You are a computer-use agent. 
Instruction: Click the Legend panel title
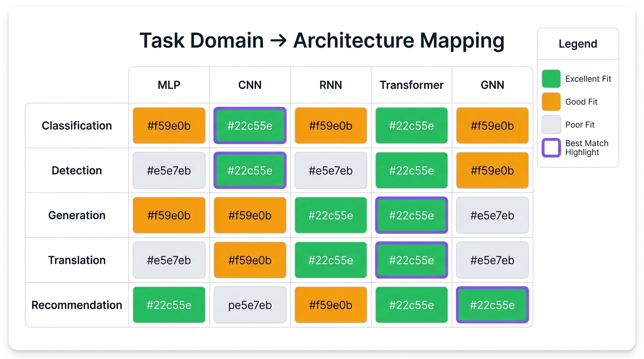tap(578, 43)
